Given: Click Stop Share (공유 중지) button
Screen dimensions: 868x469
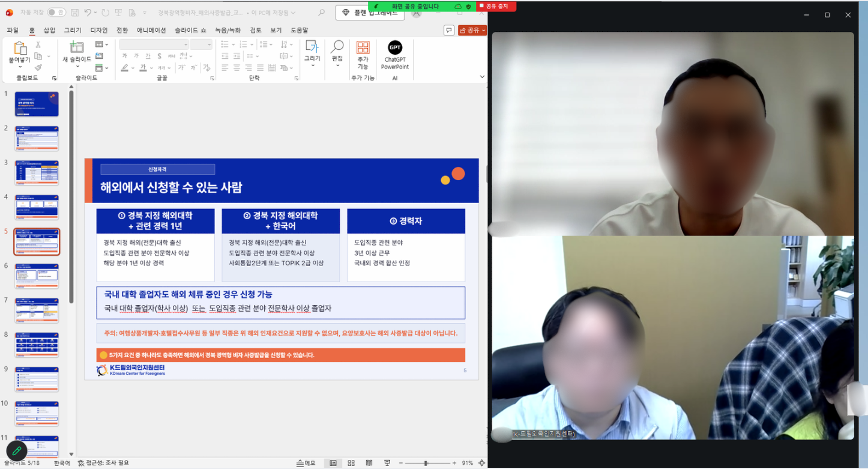Looking at the screenshot, I should coord(496,6).
